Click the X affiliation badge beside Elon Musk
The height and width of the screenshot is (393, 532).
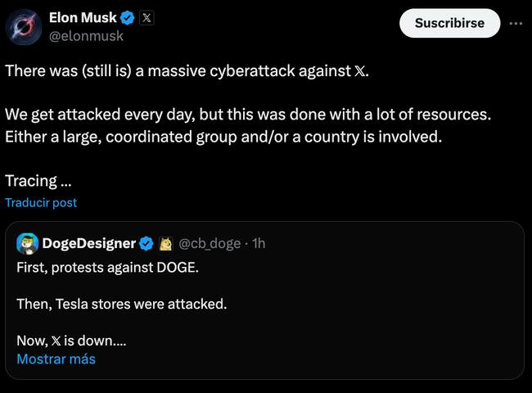tap(146, 17)
